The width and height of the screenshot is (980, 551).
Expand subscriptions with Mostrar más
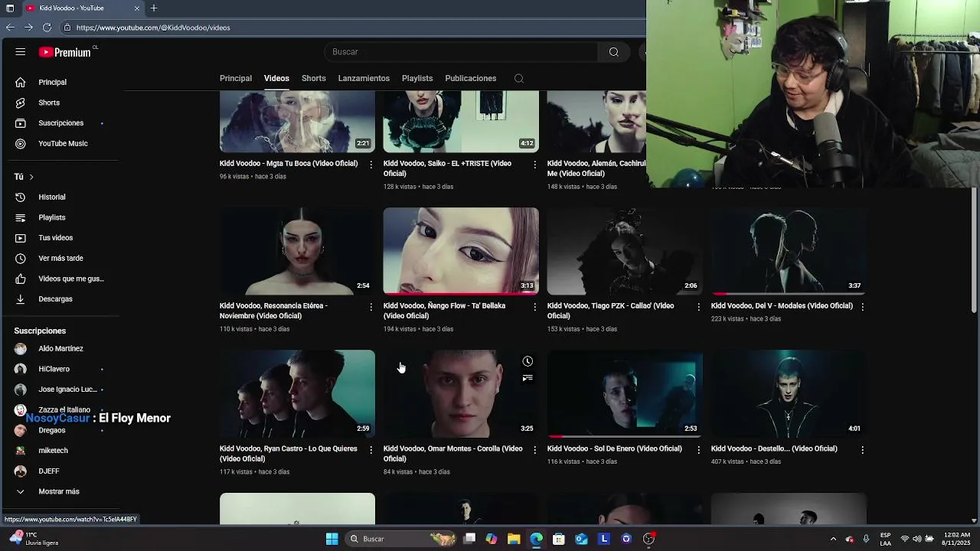[x=60, y=491]
